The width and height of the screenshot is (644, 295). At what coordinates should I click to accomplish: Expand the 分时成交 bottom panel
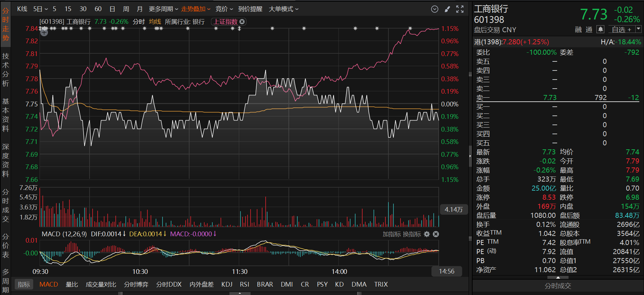tap(558, 286)
